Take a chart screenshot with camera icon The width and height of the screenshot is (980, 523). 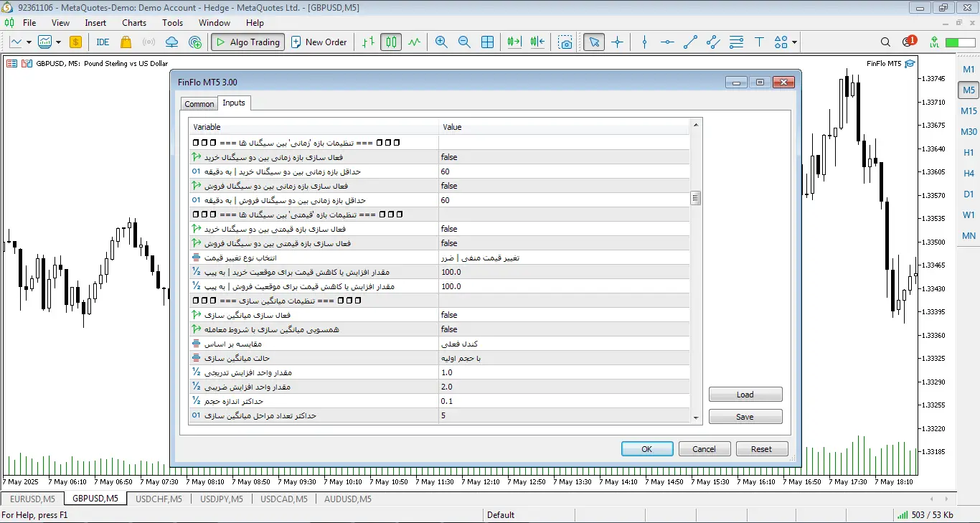point(565,42)
